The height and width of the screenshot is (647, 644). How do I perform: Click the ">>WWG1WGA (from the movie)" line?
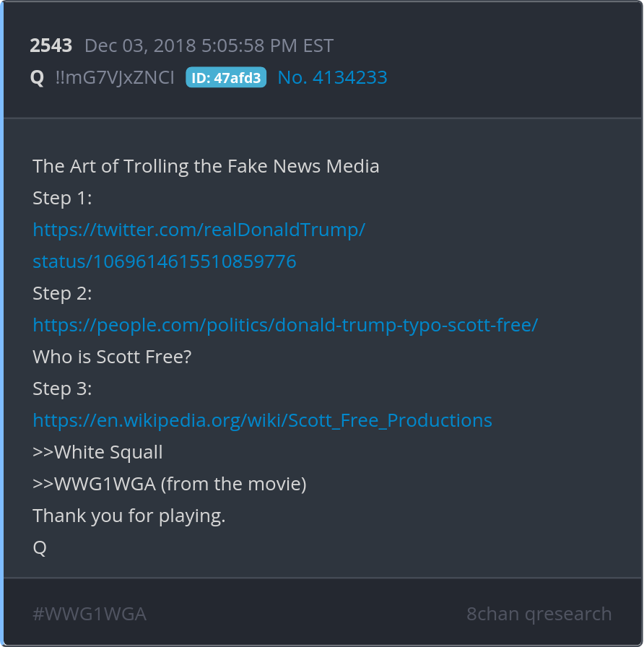pos(170,484)
